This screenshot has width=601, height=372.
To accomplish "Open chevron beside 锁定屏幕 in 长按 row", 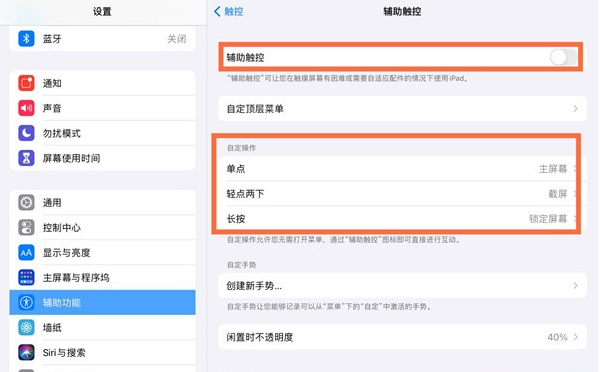I will pos(575,219).
